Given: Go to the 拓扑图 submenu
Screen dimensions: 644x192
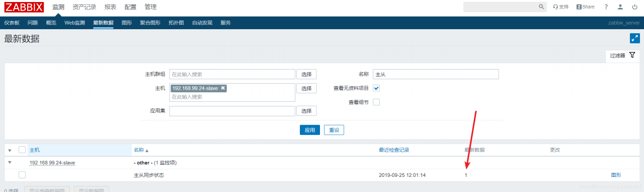Looking at the screenshot, I should (x=176, y=23).
